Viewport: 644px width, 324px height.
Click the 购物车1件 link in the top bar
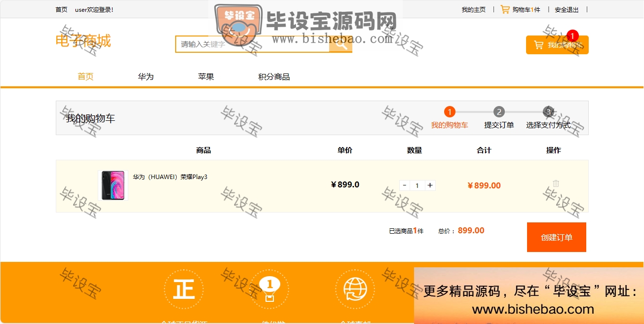coord(526,9)
